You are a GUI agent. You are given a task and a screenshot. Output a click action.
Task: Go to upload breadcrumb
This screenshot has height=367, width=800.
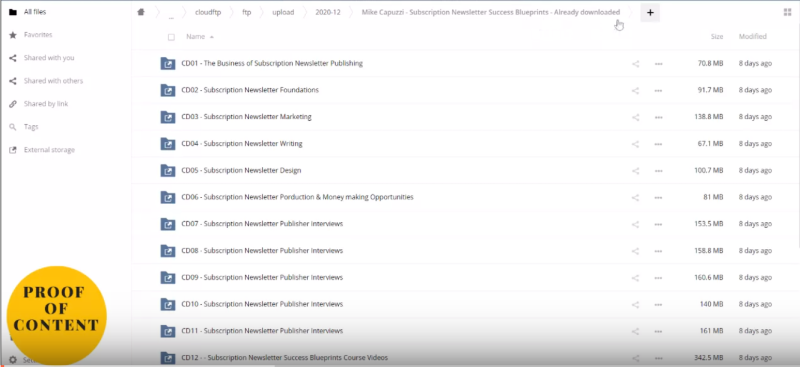click(x=283, y=12)
